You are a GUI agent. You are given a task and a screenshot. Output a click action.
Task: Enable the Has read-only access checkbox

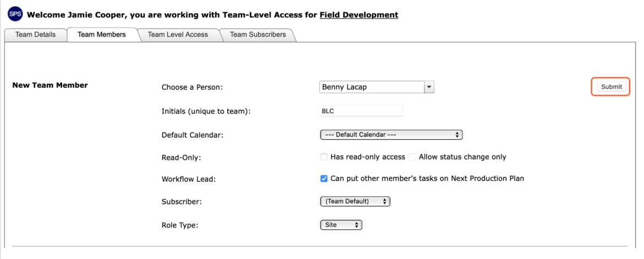(x=324, y=157)
